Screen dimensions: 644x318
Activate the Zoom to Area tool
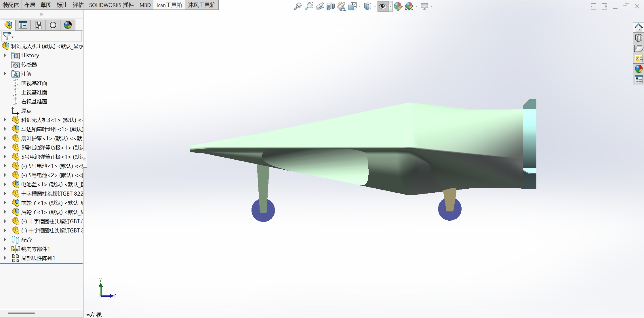pos(308,6)
